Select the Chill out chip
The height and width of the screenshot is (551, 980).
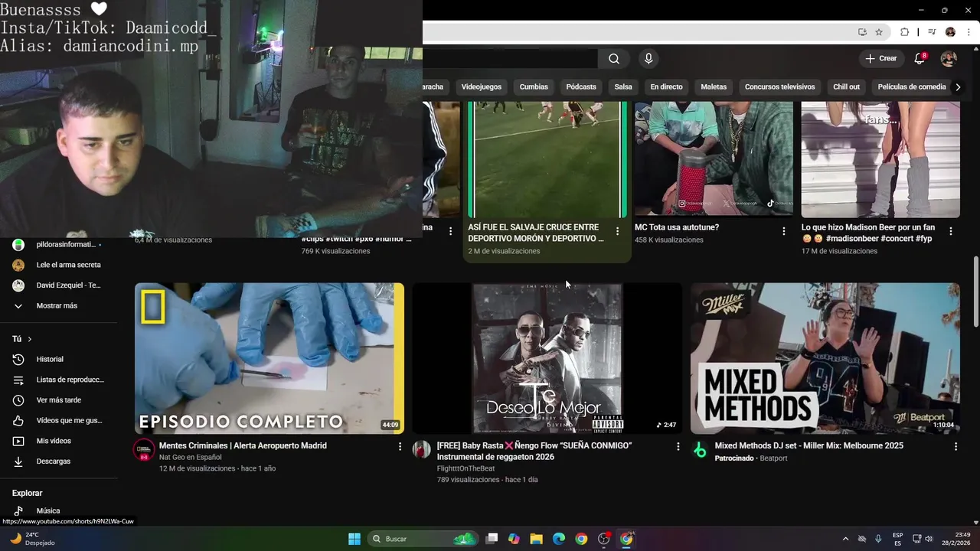tap(846, 87)
